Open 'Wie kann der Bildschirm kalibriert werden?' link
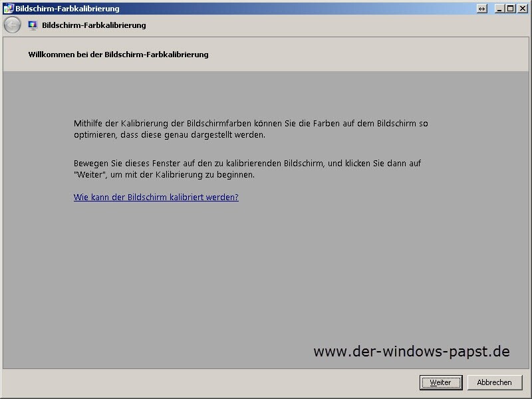Image resolution: width=532 pixels, height=399 pixels. (x=156, y=198)
